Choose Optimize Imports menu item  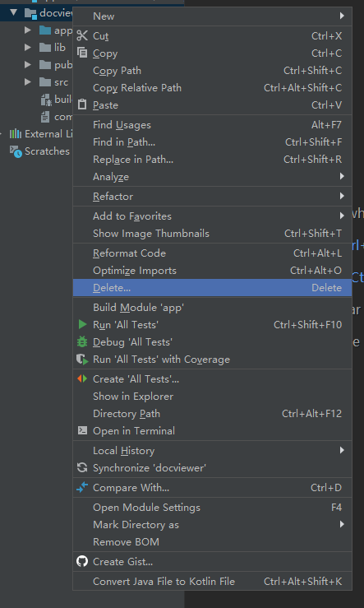click(212, 270)
